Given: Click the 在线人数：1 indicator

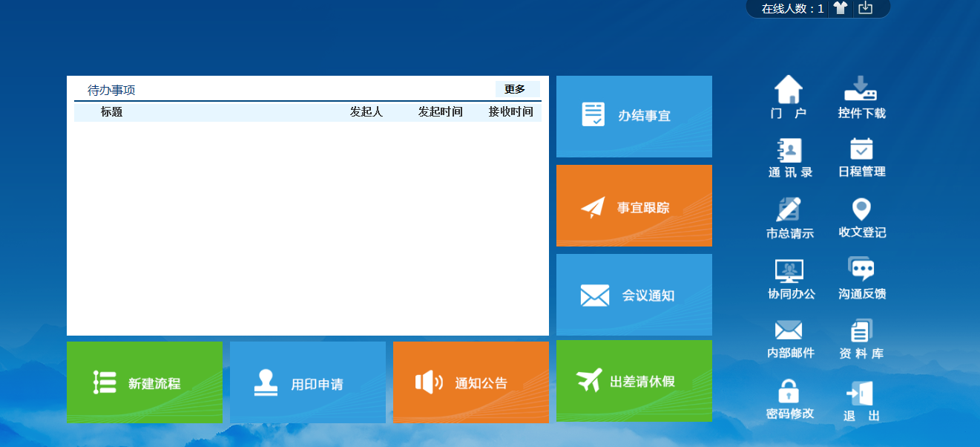Looking at the screenshot, I should [x=792, y=9].
